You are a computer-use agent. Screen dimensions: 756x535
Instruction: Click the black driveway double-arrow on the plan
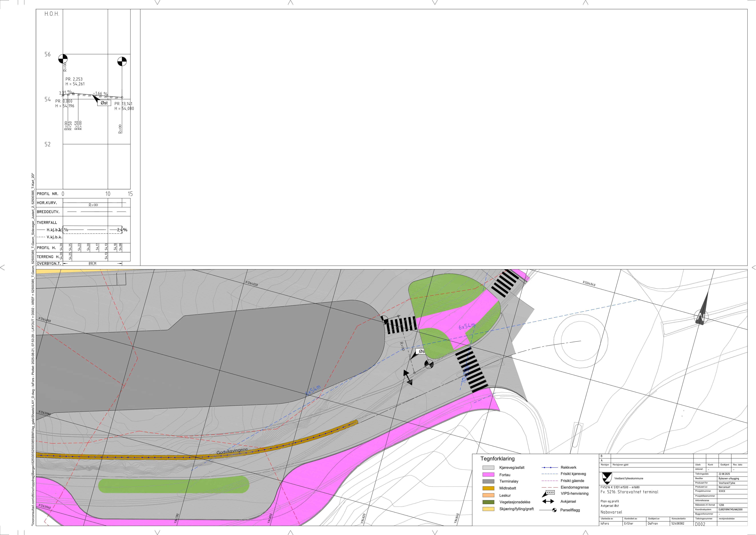click(x=408, y=377)
